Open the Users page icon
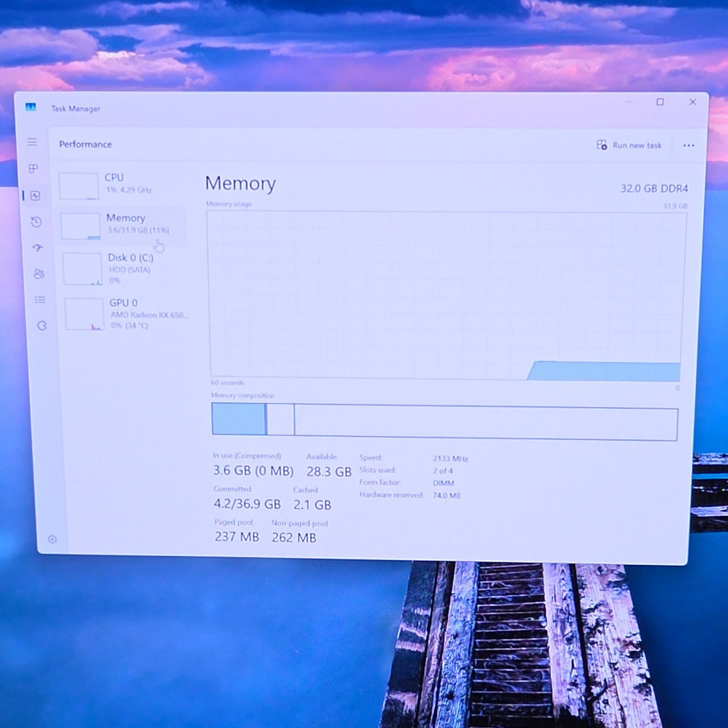Screen dimensions: 728x728 point(39,274)
